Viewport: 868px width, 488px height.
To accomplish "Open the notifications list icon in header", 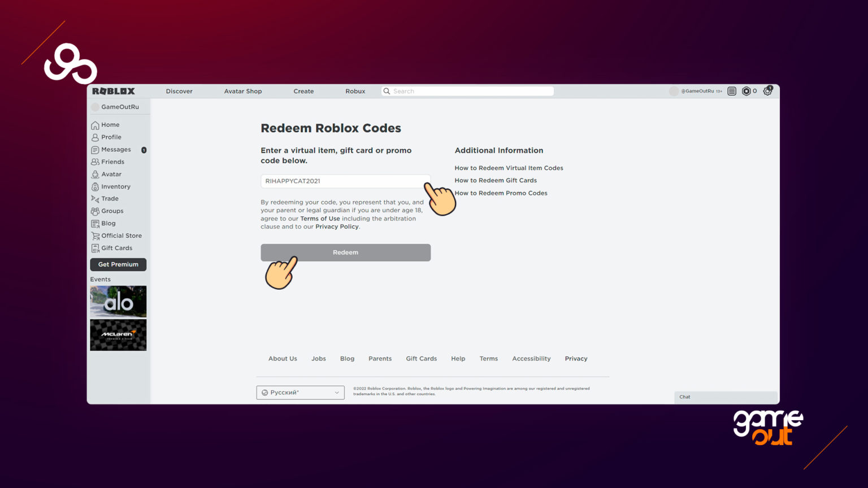I will (x=732, y=91).
